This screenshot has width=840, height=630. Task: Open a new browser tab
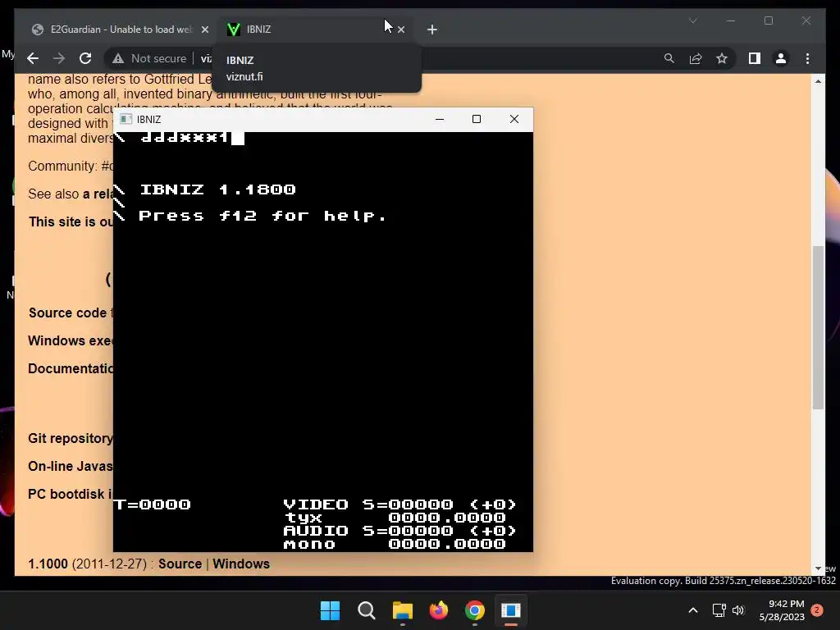pyautogui.click(x=431, y=30)
